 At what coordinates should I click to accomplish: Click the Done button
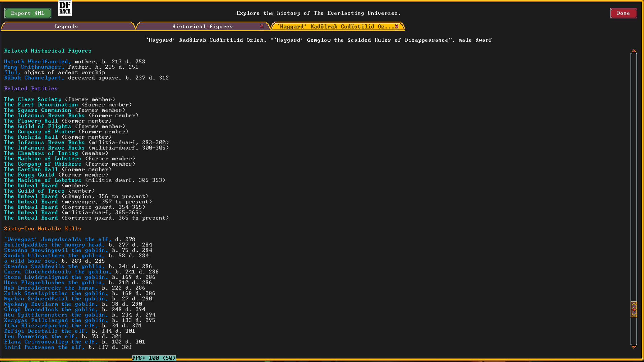[623, 13]
